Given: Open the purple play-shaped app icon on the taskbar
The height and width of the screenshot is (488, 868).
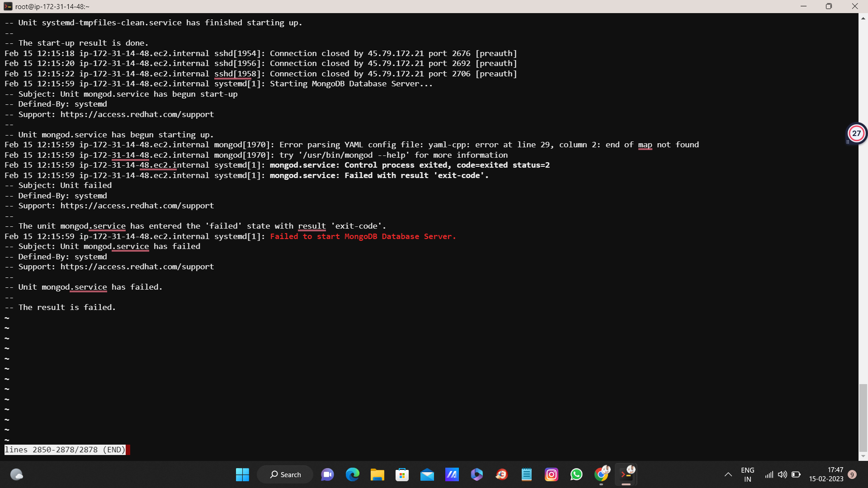Looking at the screenshot, I should tap(476, 474).
